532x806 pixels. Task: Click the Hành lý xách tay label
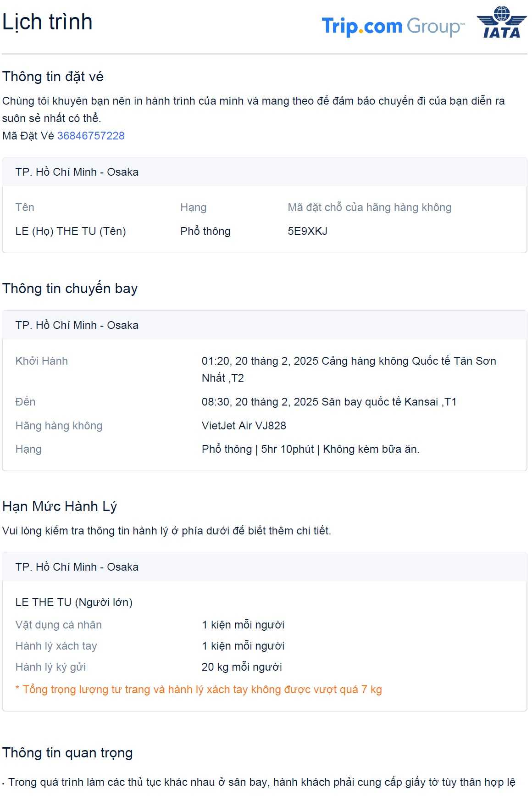pos(56,646)
